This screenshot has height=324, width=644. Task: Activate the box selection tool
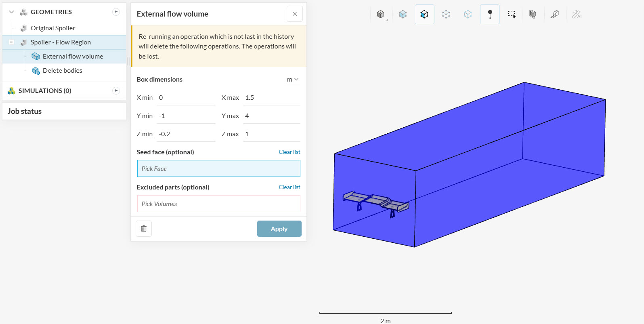(512, 15)
